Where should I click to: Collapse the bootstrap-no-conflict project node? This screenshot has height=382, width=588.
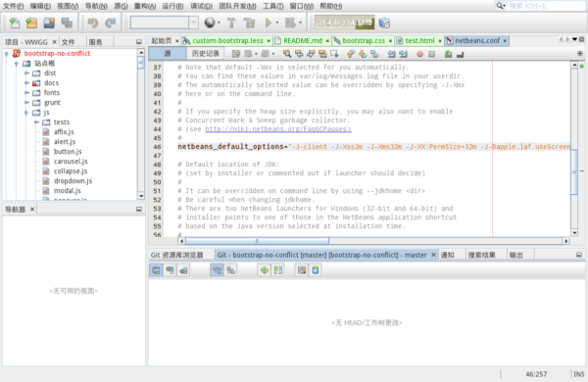pos(7,54)
